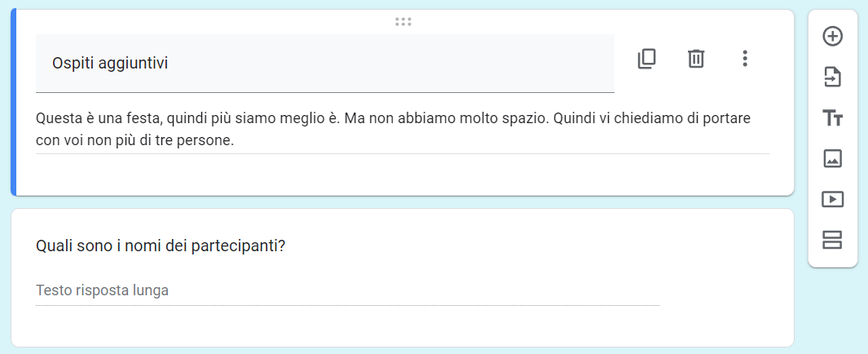This screenshot has width=868, height=354.
Task: Open the three-dot more options menu
Action: [x=744, y=59]
